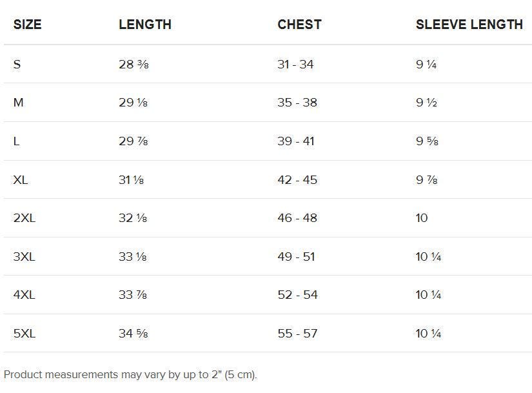The width and height of the screenshot is (532, 393).
Task: Click the 29 ⅞ length for size L
Action: tap(133, 141)
